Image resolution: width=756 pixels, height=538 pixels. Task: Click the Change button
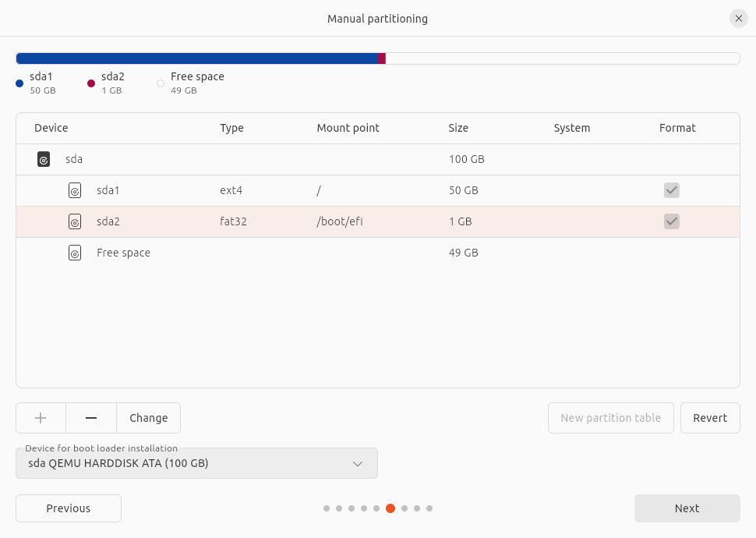click(x=149, y=418)
